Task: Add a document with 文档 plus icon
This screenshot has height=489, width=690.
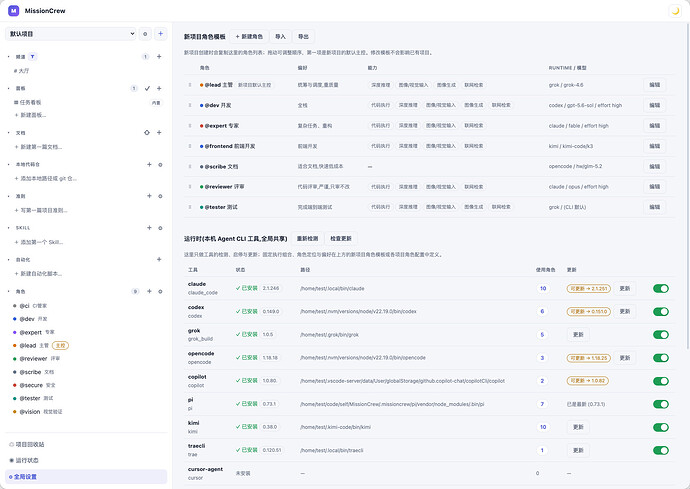Action: (x=159, y=132)
